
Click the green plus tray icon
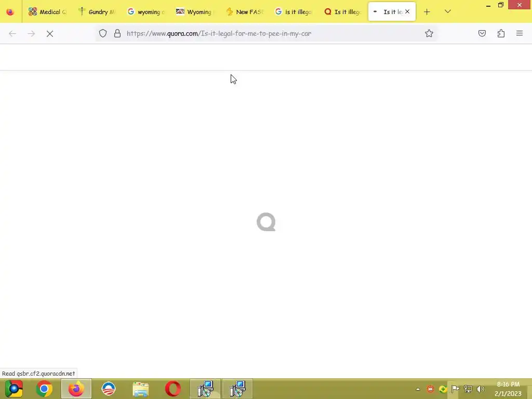(x=443, y=389)
